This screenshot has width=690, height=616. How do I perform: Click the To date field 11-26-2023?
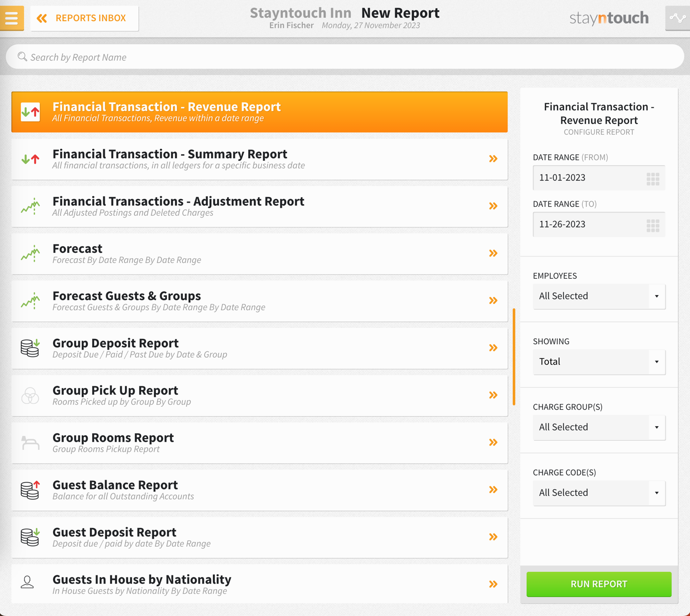tap(599, 225)
